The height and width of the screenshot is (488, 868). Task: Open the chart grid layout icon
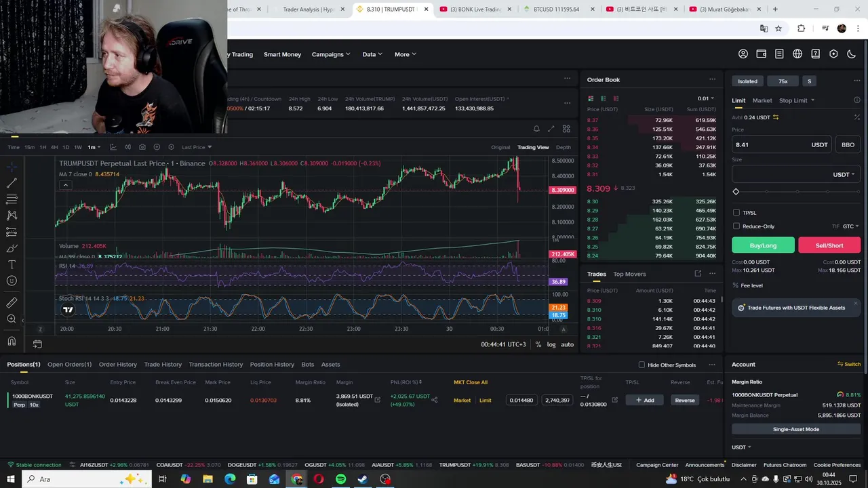click(x=566, y=129)
